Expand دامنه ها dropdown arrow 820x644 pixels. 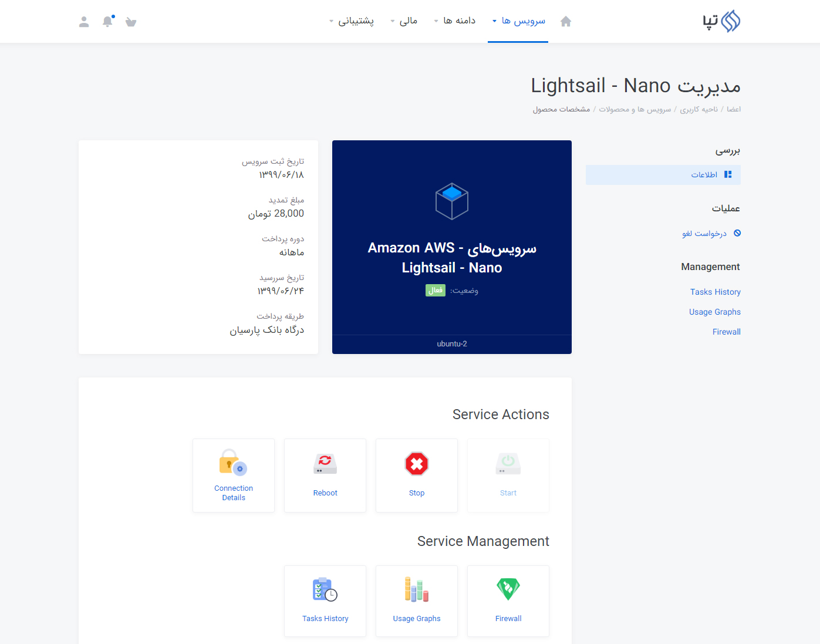pyautogui.click(x=436, y=21)
